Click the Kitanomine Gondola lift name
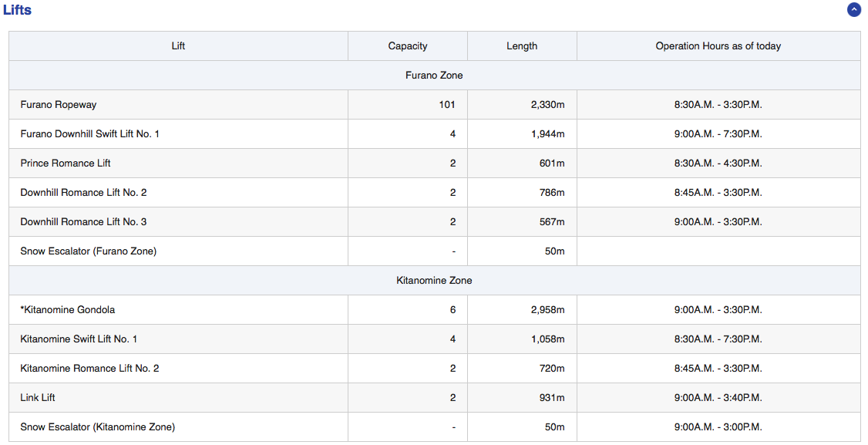Image resolution: width=868 pixels, height=445 pixels. point(68,310)
